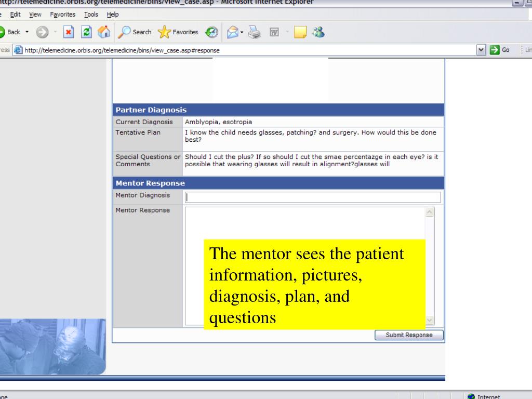Open Favorites star toolbar button
This screenshot has height=399, width=532.
pyautogui.click(x=178, y=32)
